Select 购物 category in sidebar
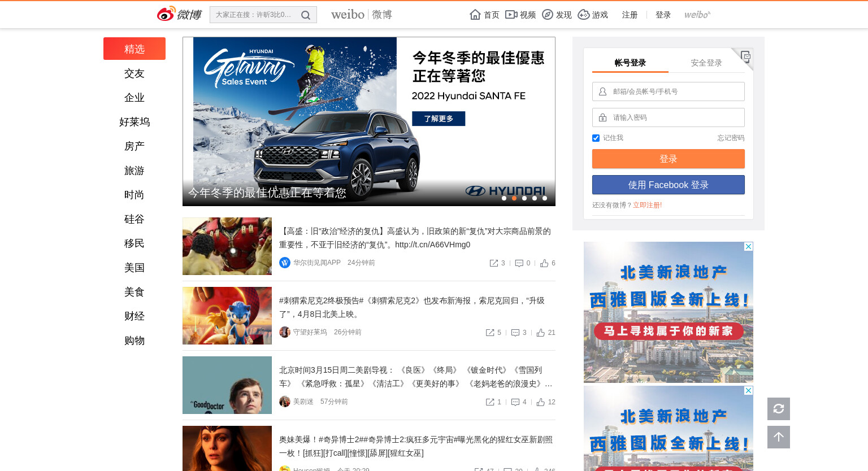Image resolution: width=868 pixels, height=471 pixels. point(134,341)
